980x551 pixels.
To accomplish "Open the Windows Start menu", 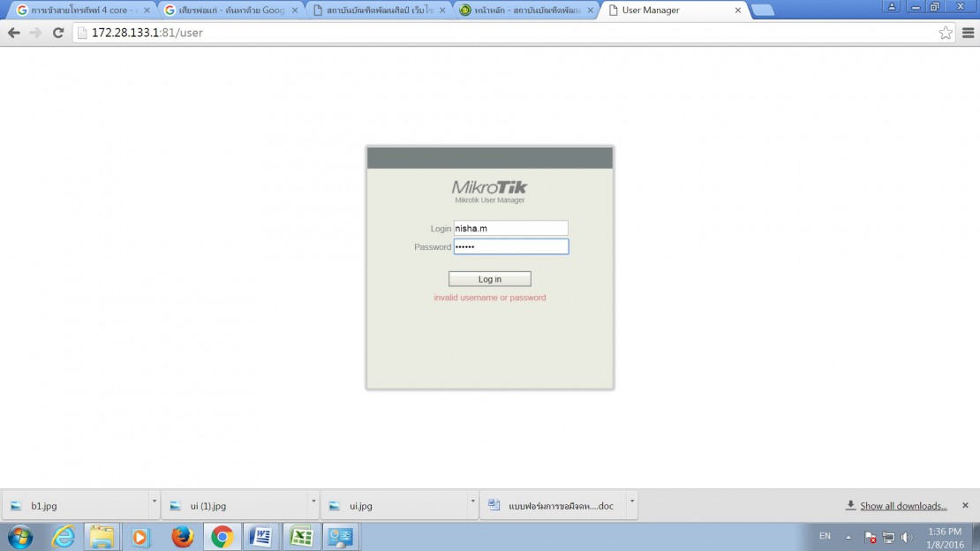I will (x=20, y=537).
